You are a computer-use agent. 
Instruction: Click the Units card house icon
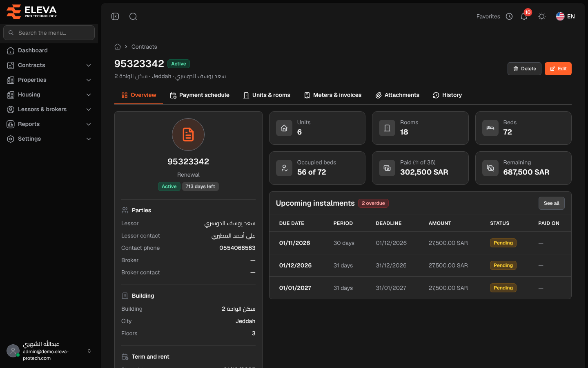tap(284, 128)
